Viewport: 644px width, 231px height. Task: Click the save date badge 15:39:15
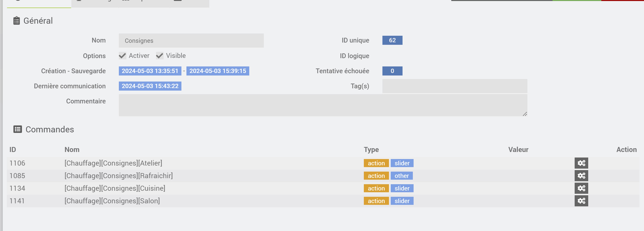coord(218,71)
